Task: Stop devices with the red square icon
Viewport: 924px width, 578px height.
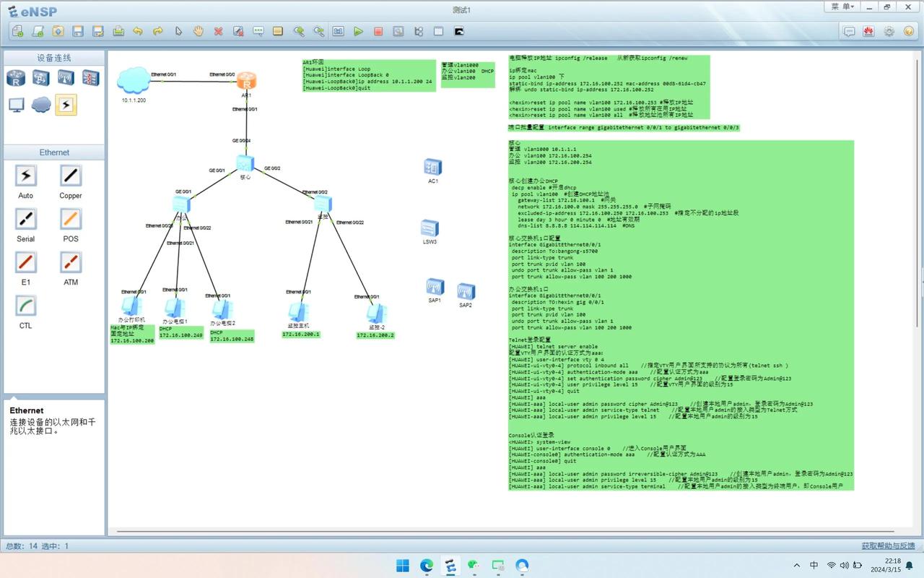Action: coord(378,32)
